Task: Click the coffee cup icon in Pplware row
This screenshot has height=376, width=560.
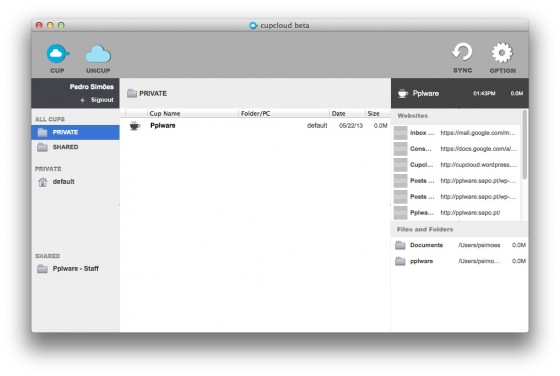Action: coord(135,126)
